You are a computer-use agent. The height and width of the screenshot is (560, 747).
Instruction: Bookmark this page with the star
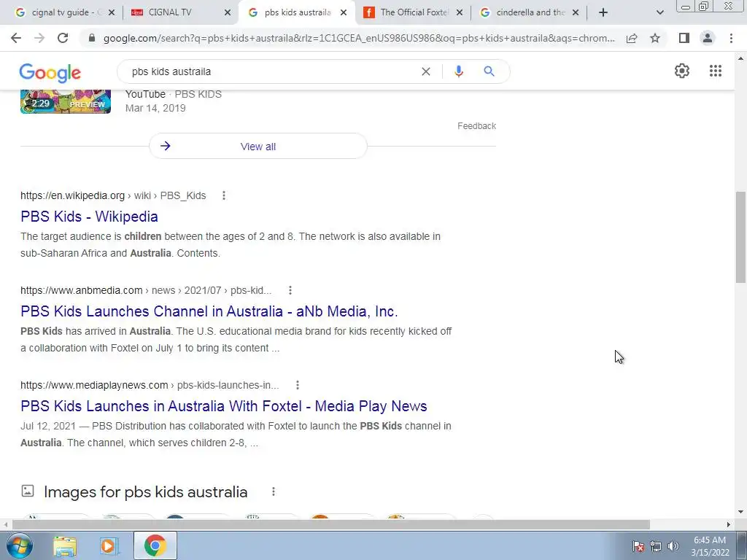pos(655,38)
